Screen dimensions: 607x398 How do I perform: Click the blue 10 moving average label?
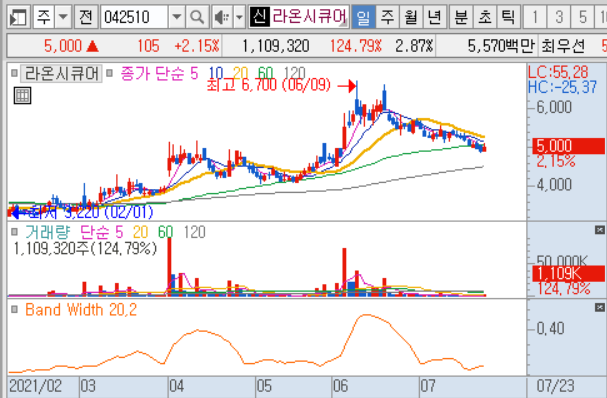click(216, 72)
